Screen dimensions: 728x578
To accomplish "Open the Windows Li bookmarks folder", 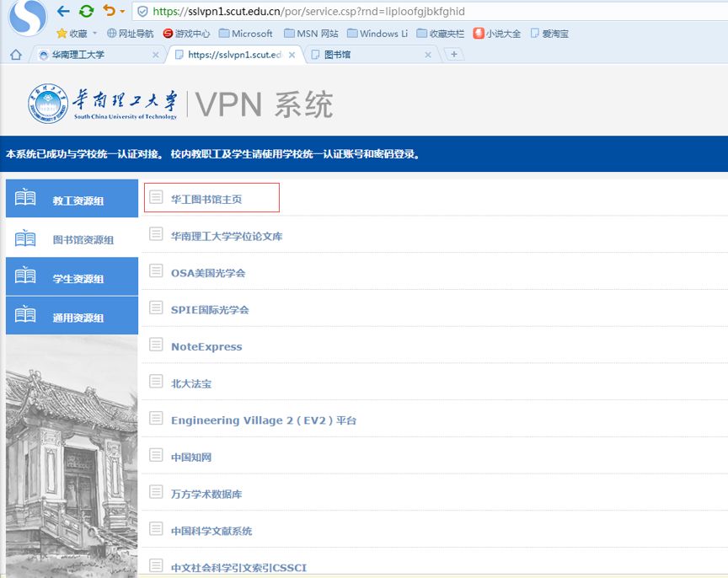I will coord(377,34).
